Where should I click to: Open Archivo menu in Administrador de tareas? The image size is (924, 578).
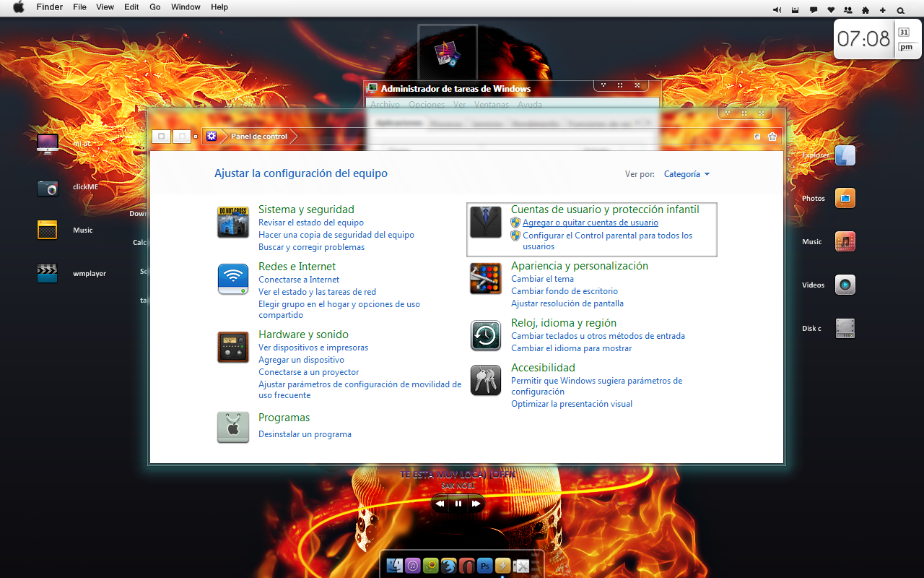[385, 105]
